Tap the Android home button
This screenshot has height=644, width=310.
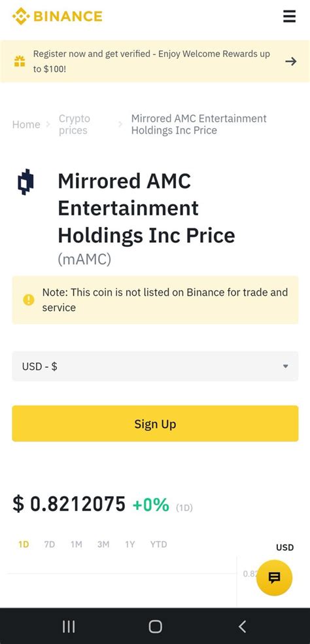point(155,626)
